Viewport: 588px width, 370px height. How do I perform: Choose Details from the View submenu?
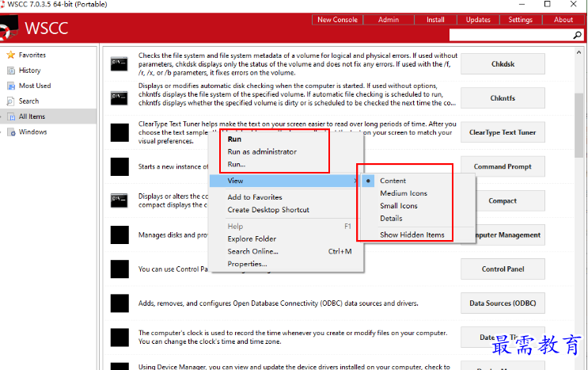[391, 219]
